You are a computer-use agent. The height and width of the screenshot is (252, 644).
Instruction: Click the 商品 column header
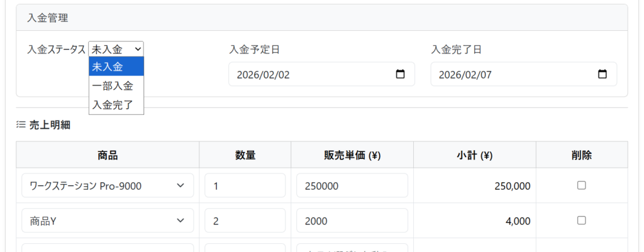(108, 155)
